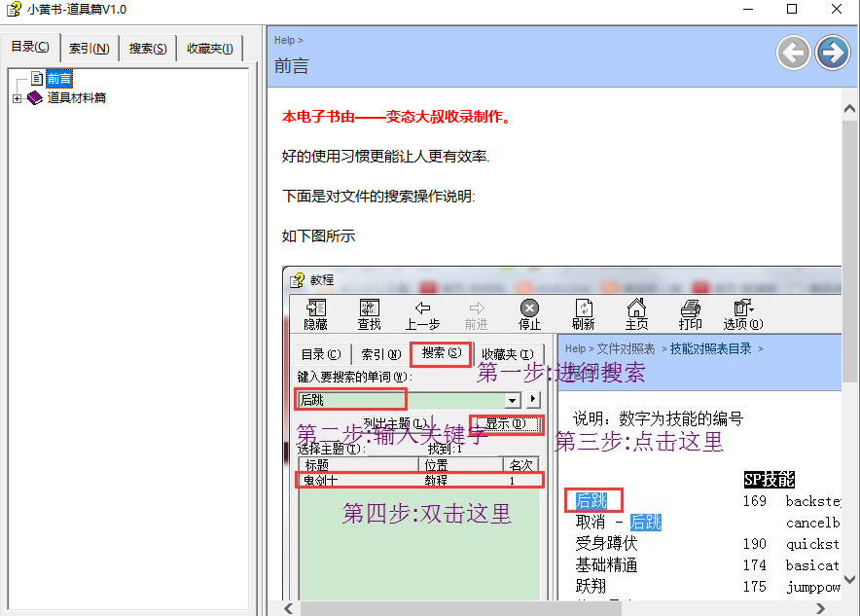
Task: Open the 后跳 search combo box dropdown arrow
Action: click(x=512, y=400)
